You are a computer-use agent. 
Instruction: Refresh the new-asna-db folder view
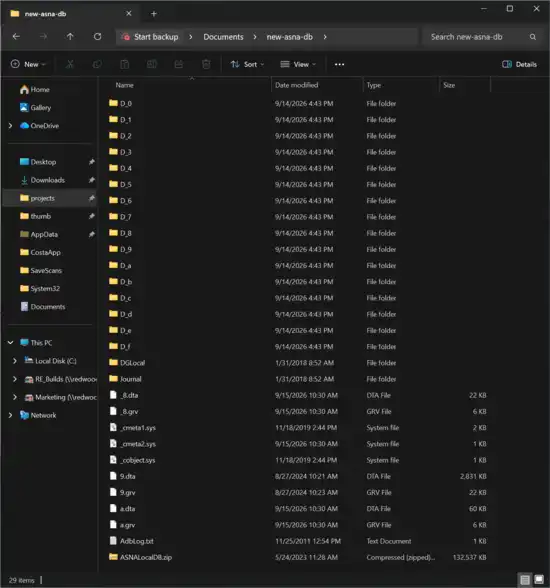(x=97, y=37)
